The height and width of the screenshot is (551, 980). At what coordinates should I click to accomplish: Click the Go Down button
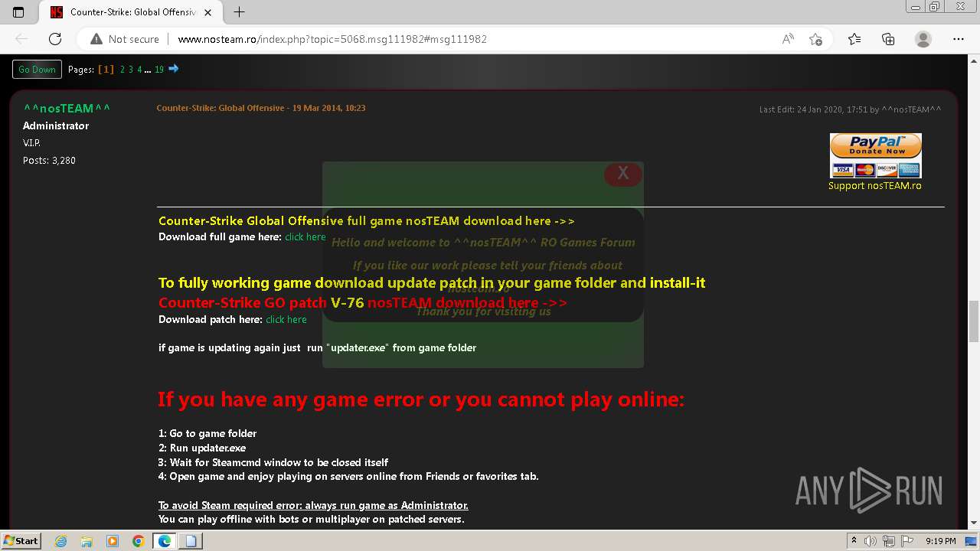[37, 69]
